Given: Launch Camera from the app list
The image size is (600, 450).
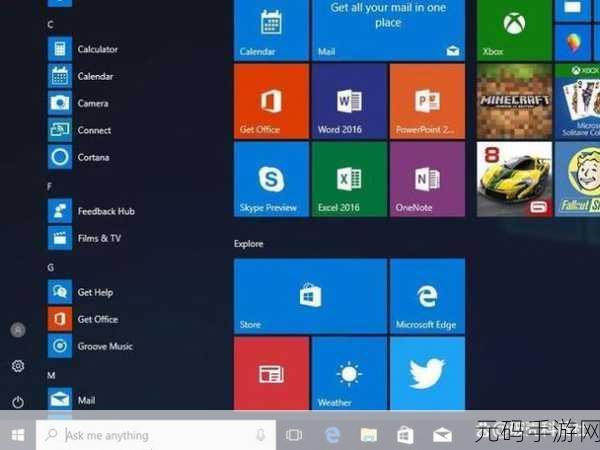Looking at the screenshot, I should pos(78,103).
